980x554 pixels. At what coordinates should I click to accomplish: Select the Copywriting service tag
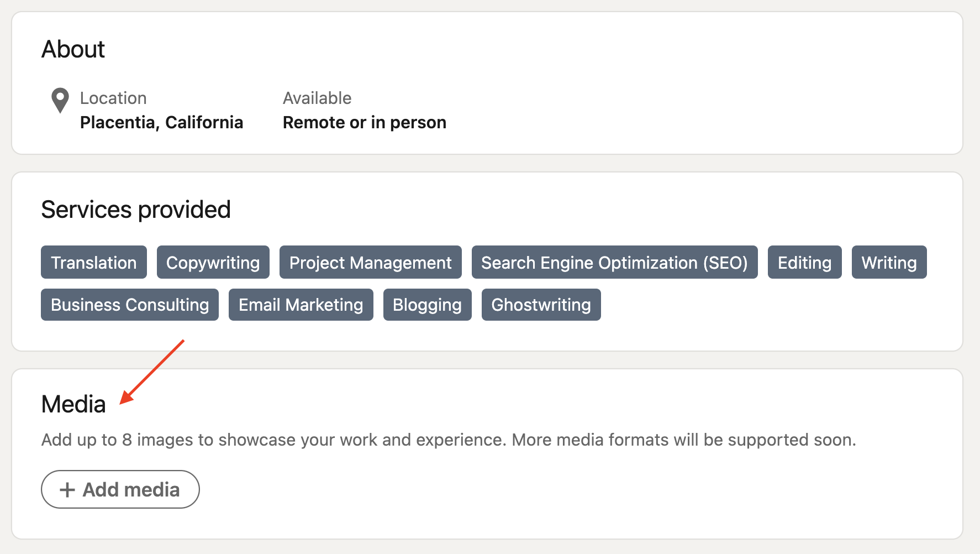(x=213, y=263)
